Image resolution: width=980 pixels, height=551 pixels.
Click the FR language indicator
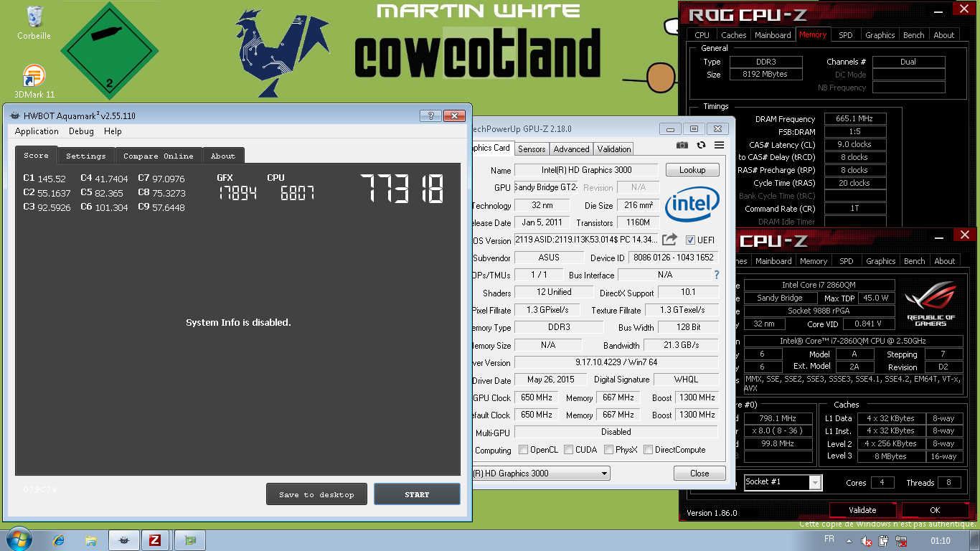click(x=829, y=539)
